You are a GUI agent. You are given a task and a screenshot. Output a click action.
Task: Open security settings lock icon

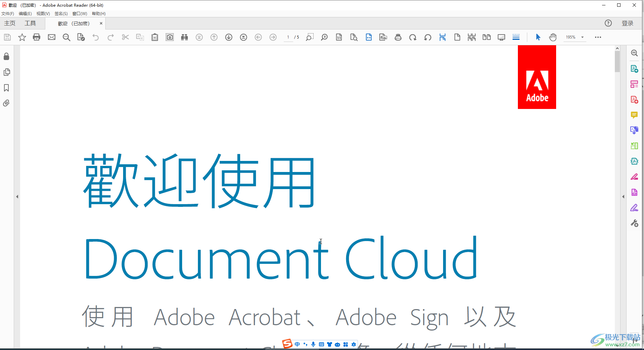tap(6, 56)
